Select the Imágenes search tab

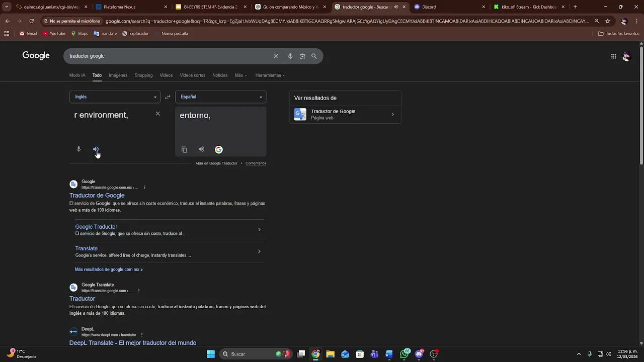pyautogui.click(x=118, y=75)
